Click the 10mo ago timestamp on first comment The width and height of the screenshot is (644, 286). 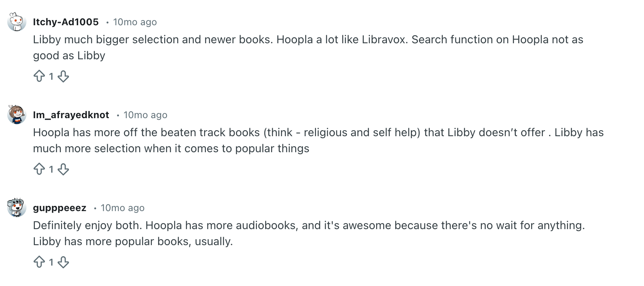[135, 22]
